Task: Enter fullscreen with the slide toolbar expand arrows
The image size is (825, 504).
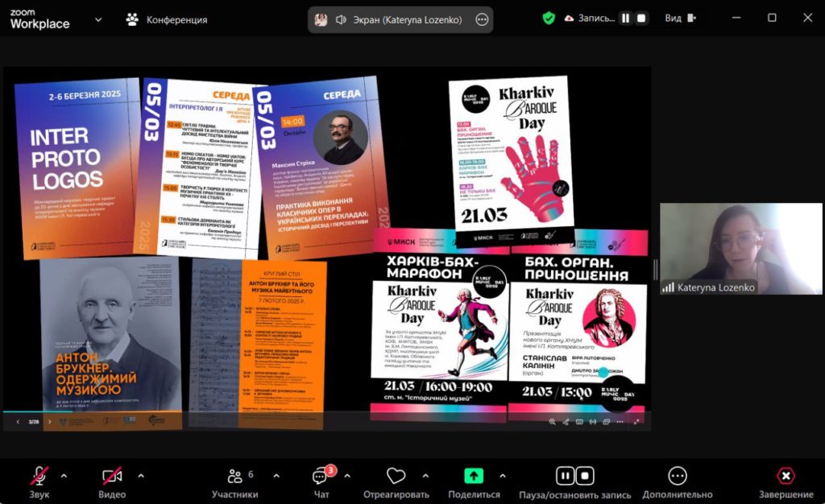Action: click(x=636, y=422)
